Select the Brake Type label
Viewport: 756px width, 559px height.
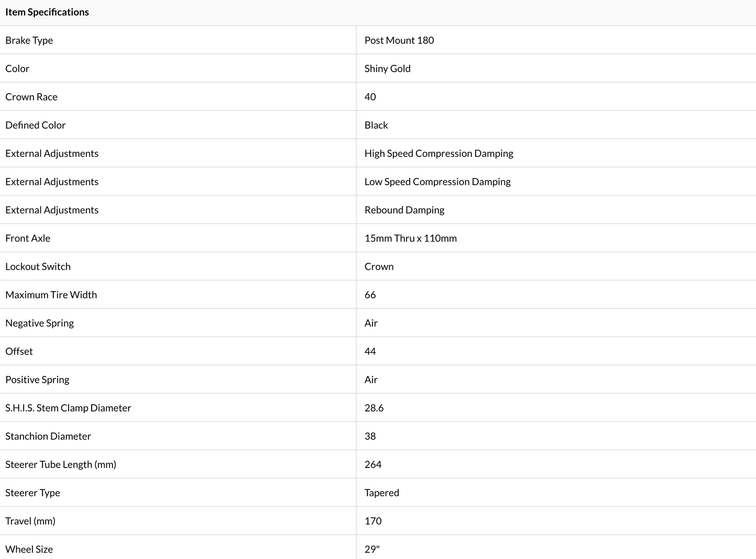29,40
